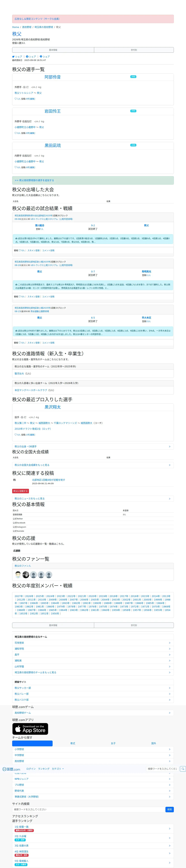
Task: Click the magnifier search icon in the navbar
Action: pyautogui.click(x=183, y=769)
